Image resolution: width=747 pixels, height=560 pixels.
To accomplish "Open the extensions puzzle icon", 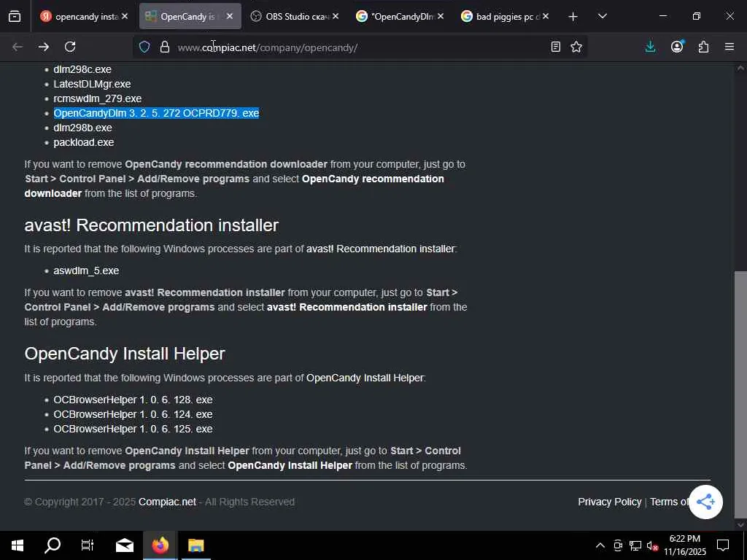I will pos(703,47).
